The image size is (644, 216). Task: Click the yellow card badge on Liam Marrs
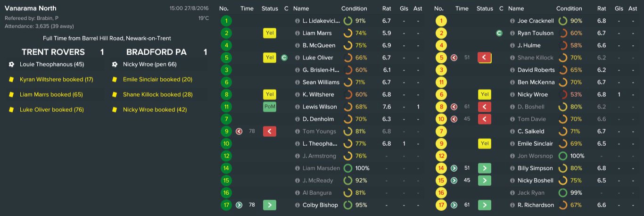(269, 33)
